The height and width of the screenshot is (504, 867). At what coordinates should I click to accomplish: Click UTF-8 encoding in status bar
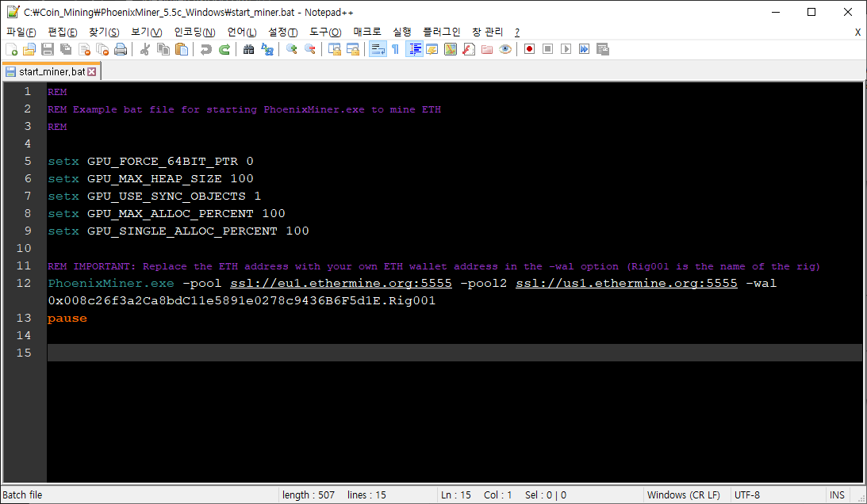click(747, 495)
